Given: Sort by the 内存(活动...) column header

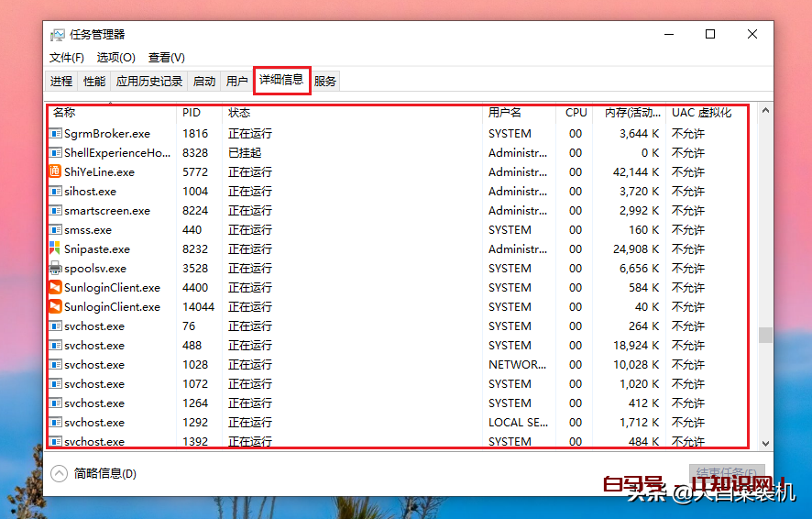Looking at the screenshot, I should pyautogui.click(x=632, y=113).
